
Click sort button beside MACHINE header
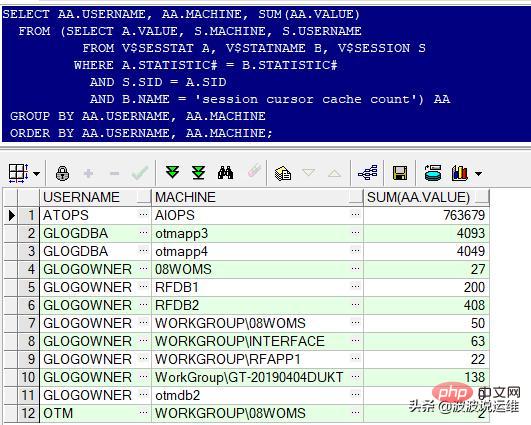356,197
